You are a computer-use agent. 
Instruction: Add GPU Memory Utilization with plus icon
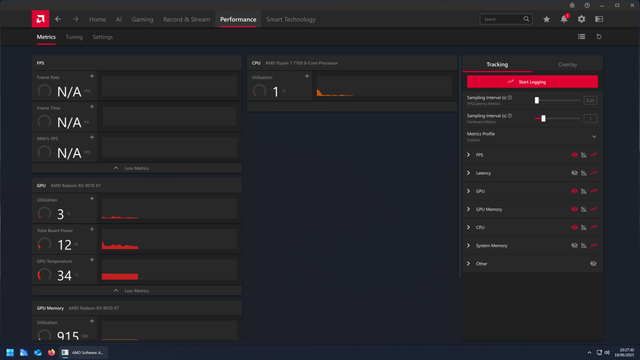pos(92,321)
